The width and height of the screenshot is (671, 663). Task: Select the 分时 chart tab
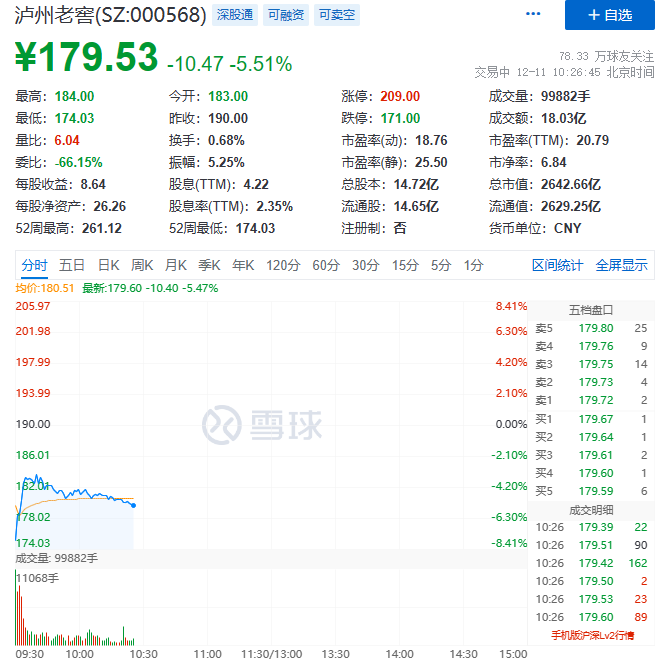tap(34, 265)
